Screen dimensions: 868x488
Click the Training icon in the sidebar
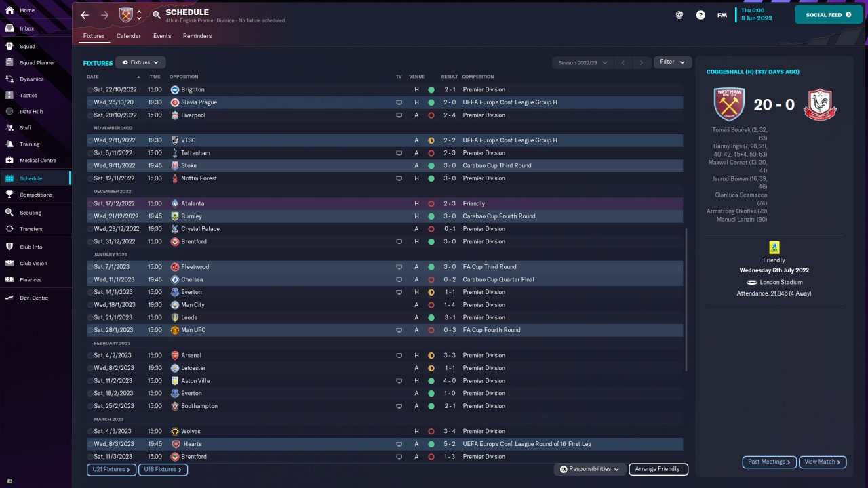(9, 144)
